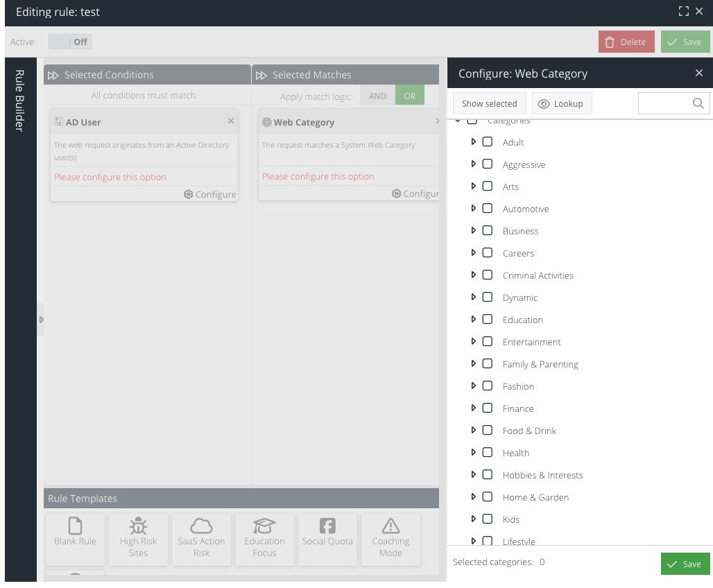The width and height of the screenshot is (713, 588).
Task: Toggle fullscreen with the expand icon
Action: 683,12
